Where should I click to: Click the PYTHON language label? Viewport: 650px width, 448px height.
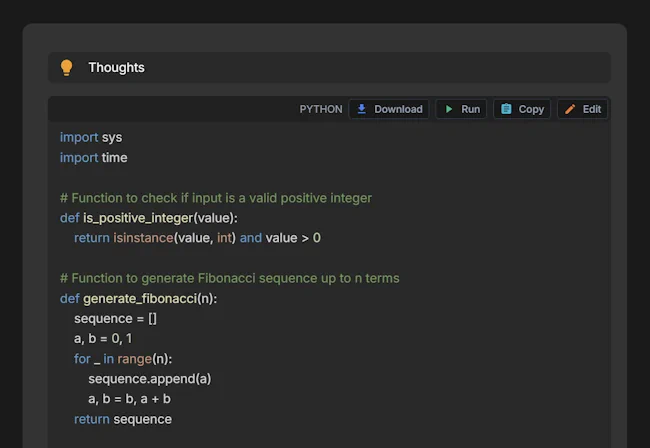[x=321, y=109]
